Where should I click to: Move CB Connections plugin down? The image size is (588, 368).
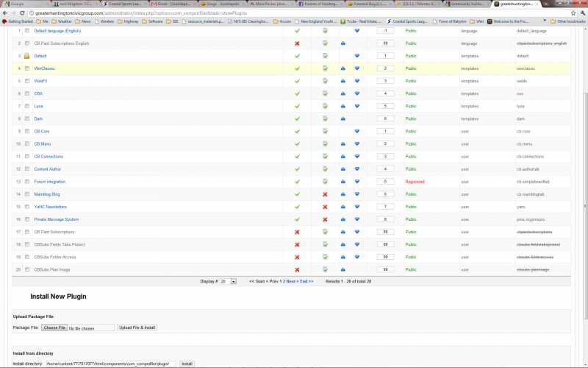[357, 157]
